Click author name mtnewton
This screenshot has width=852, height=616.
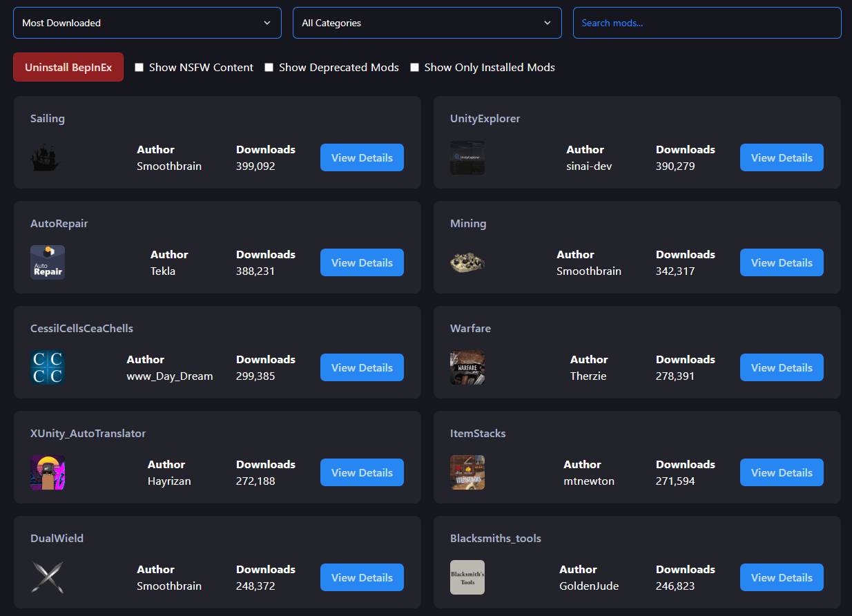pyautogui.click(x=589, y=481)
